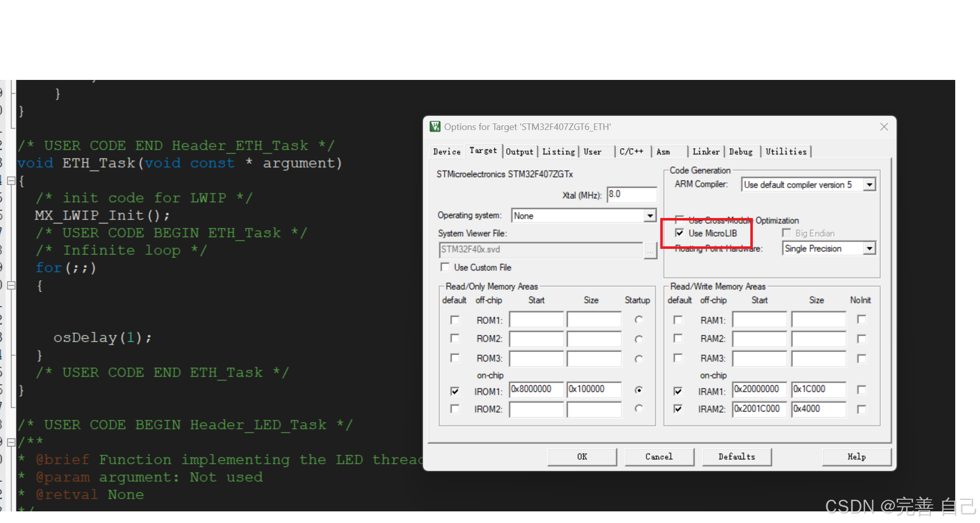Open the Floating Point Hardware dropdown

click(870, 248)
